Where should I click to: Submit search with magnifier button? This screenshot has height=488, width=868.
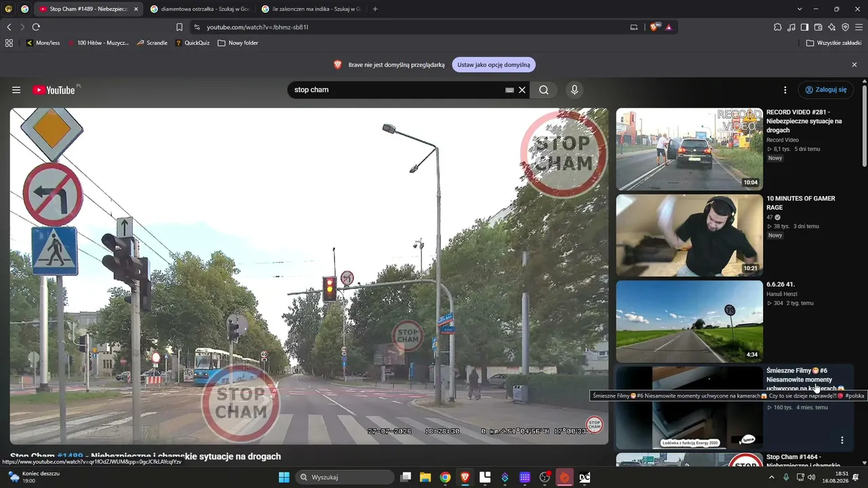pos(544,89)
